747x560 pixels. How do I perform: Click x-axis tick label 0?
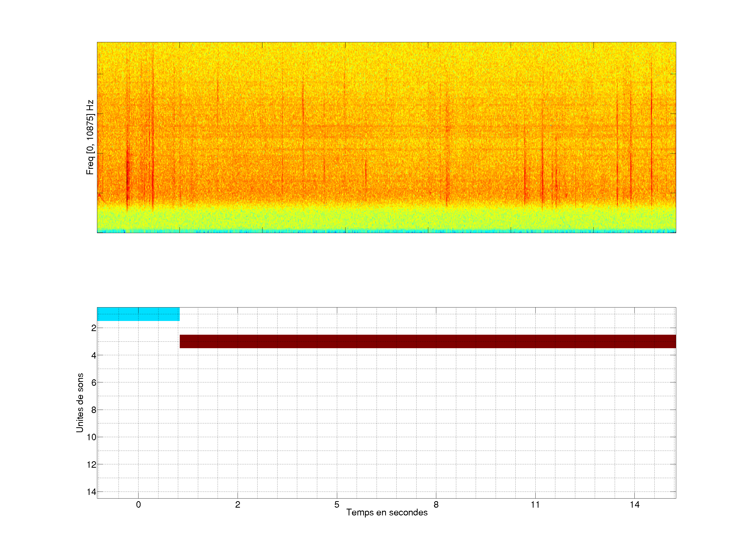pyautogui.click(x=139, y=505)
